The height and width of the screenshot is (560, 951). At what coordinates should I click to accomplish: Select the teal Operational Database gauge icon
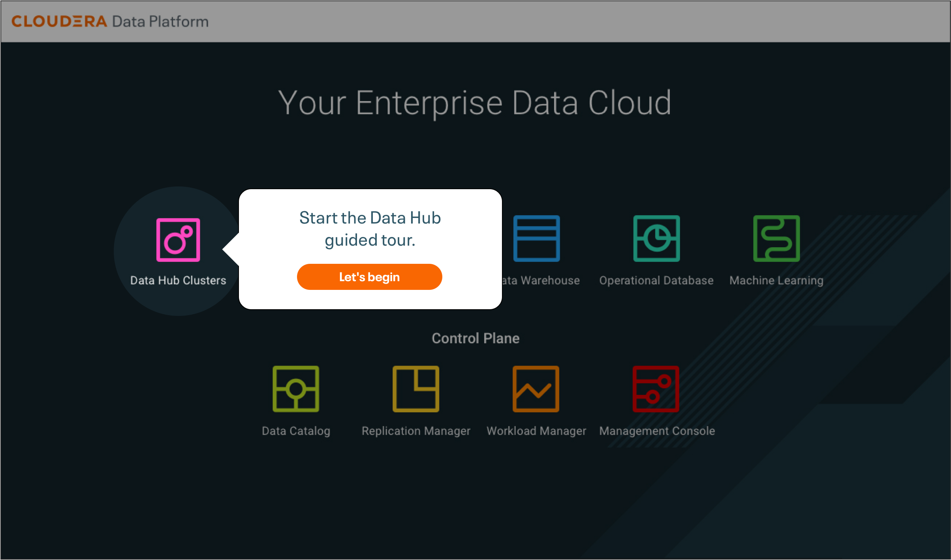coord(656,239)
